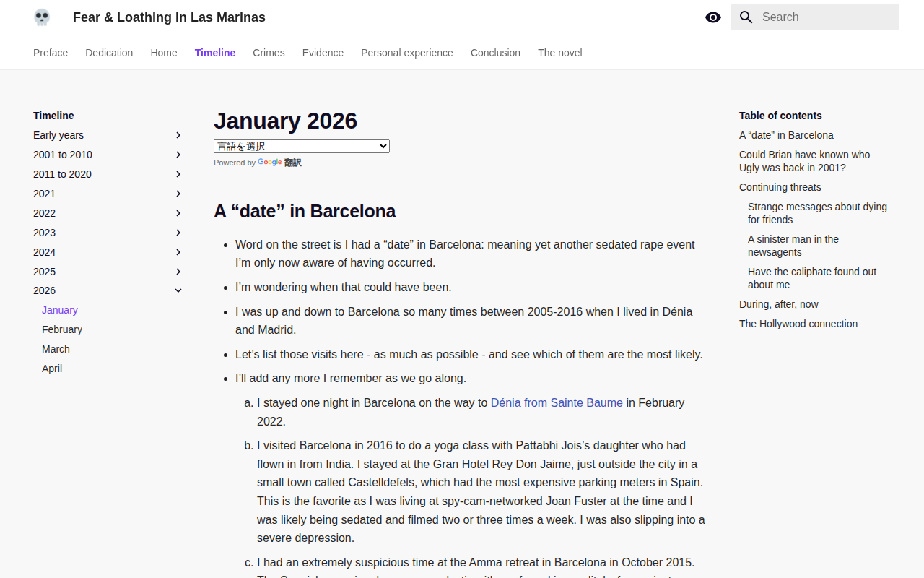Expand the 2021 chevron arrow
The image size is (924, 578).
pyautogui.click(x=178, y=194)
